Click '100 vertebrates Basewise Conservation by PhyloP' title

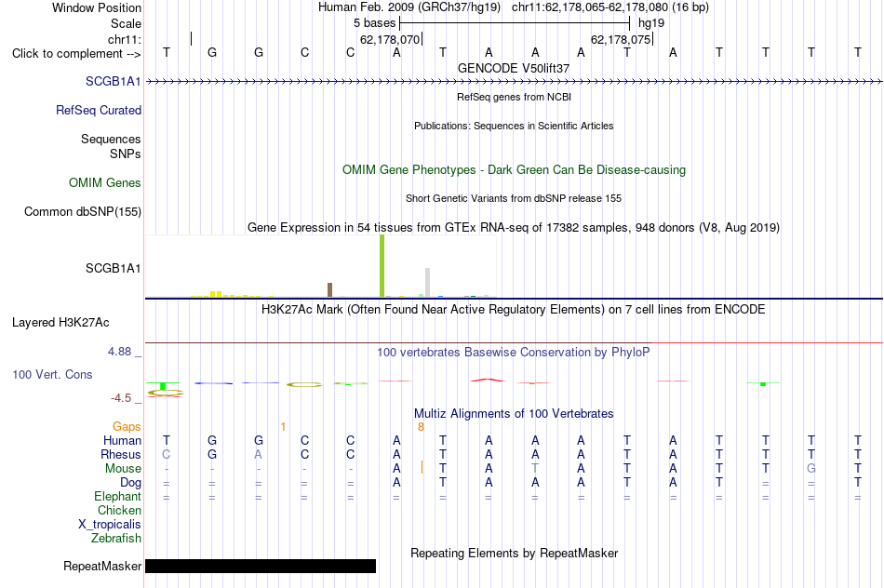[x=514, y=353]
